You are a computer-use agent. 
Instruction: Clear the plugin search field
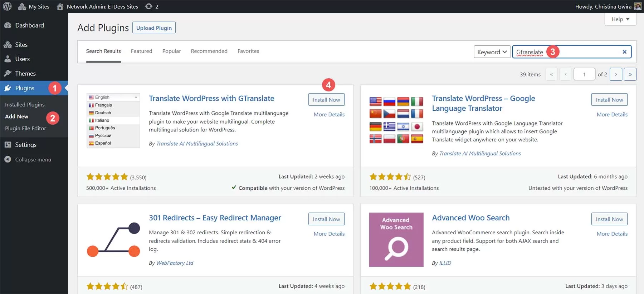click(624, 52)
